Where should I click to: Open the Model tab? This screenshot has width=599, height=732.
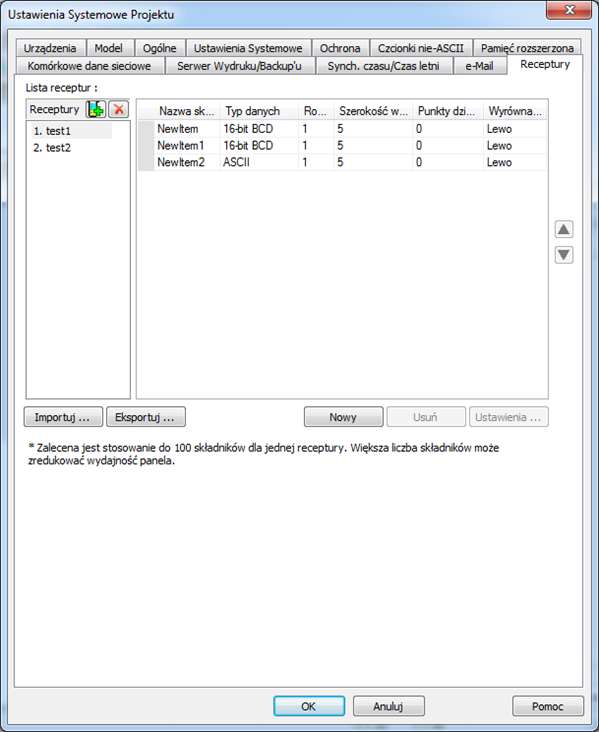point(109,48)
